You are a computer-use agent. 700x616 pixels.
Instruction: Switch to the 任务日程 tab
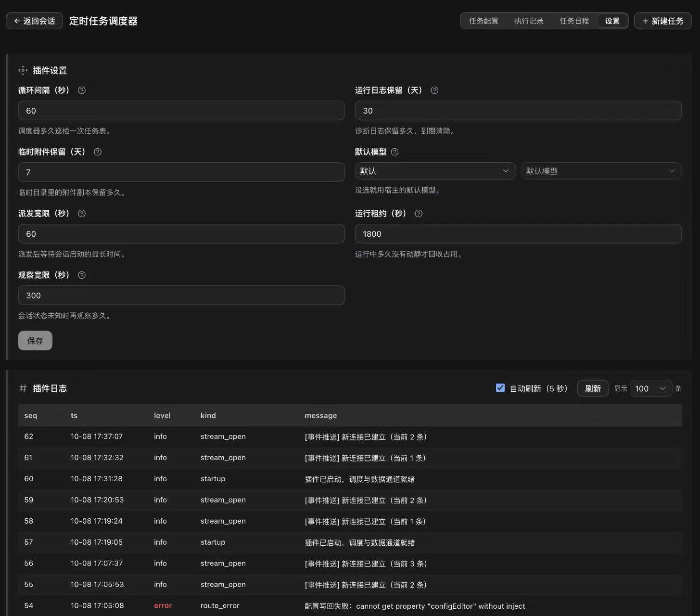tap(574, 21)
